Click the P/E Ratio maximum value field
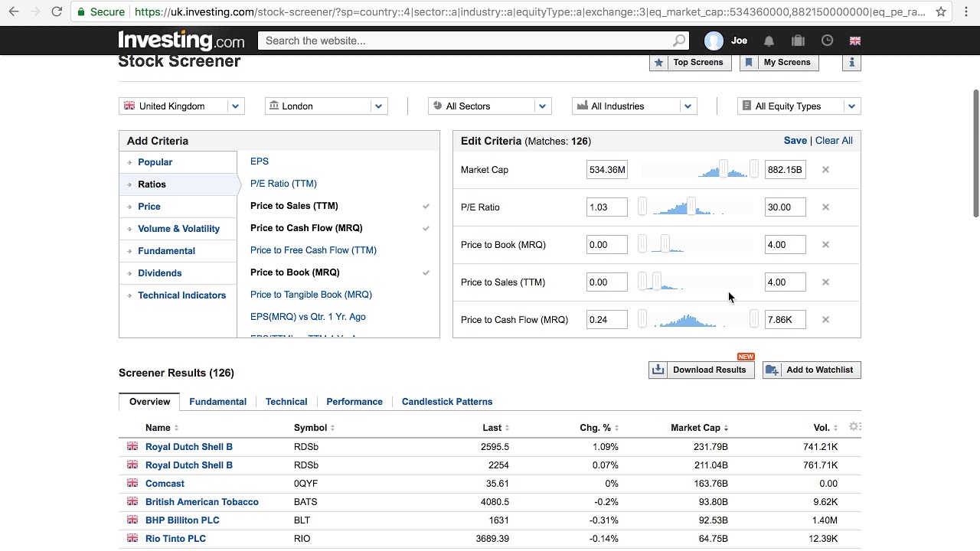Screen dimensions: 980x551 (x=785, y=207)
